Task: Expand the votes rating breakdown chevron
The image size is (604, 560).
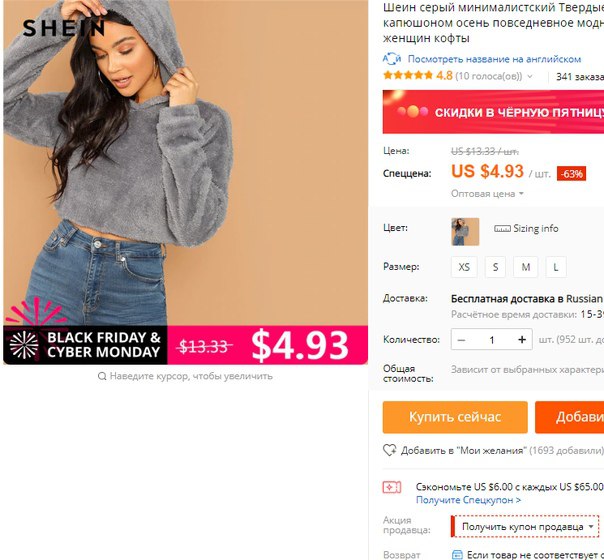Action: (530, 76)
